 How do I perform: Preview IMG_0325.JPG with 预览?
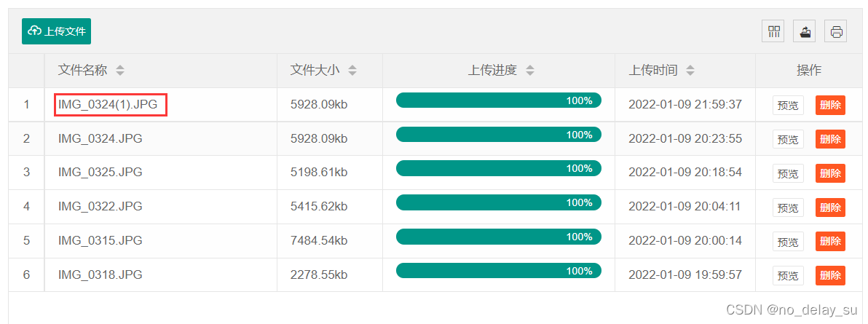[789, 173]
